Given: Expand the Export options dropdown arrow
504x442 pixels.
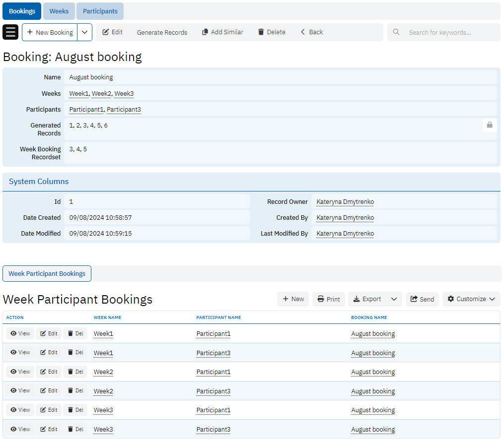Looking at the screenshot, I should [x=394, y=299].
